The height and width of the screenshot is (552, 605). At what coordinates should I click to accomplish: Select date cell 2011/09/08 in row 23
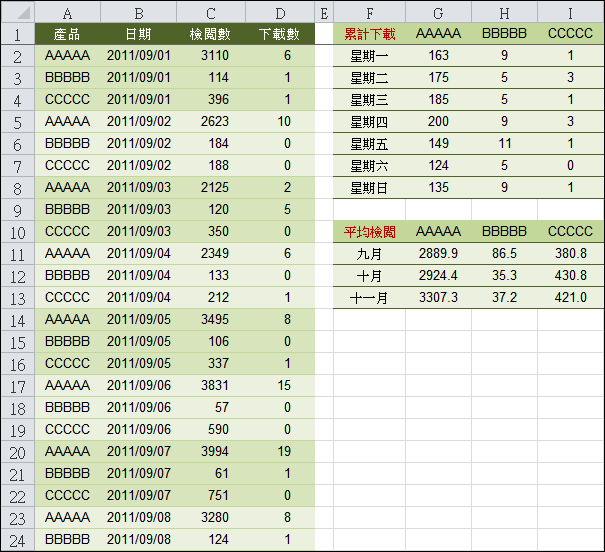(x=139, y=517)
